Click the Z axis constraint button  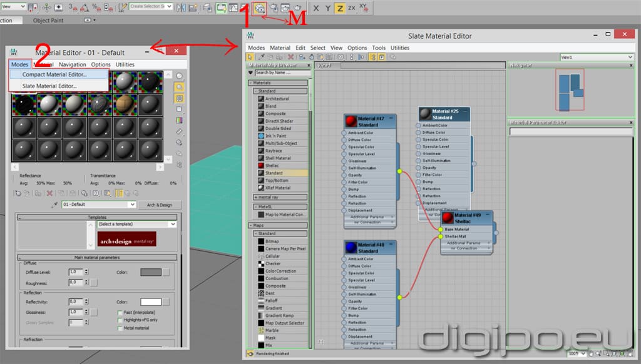point(339,9)
